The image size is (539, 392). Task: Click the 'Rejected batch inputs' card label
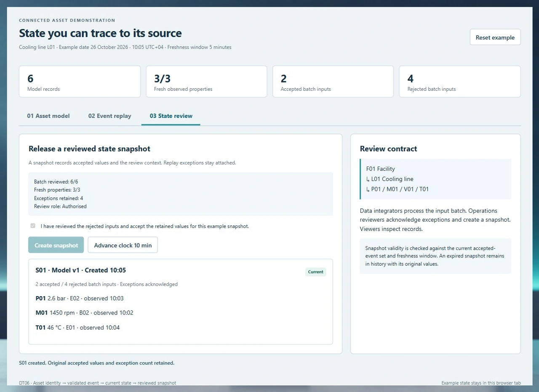click(432, 89)
